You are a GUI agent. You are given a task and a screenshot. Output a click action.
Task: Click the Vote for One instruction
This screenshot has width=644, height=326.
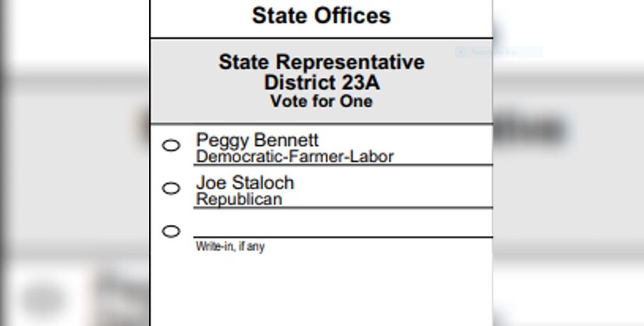pyautogui.click(x=321, y=101)
